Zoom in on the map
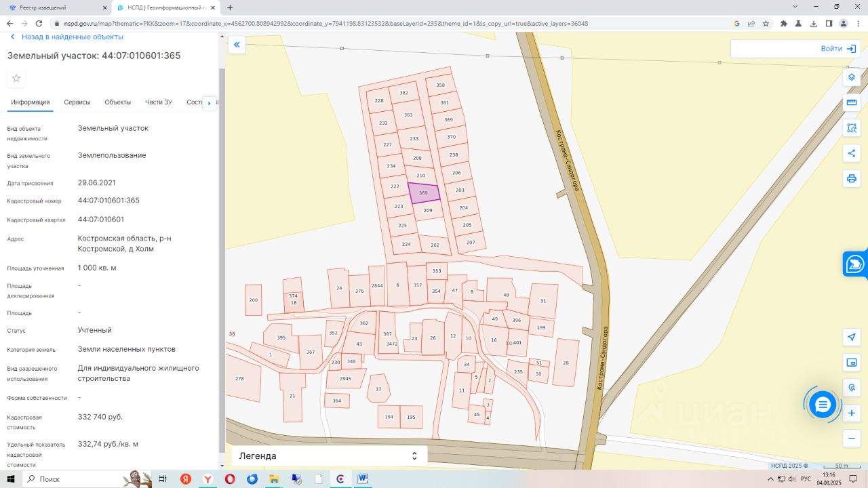868x488 pixels. coord(852,413)
